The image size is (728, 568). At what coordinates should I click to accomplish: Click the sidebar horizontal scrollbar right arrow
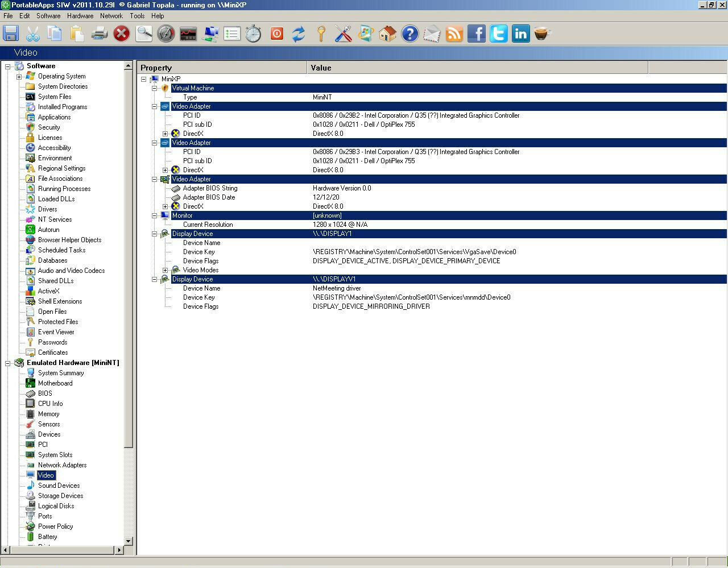[x=119, y=550]
